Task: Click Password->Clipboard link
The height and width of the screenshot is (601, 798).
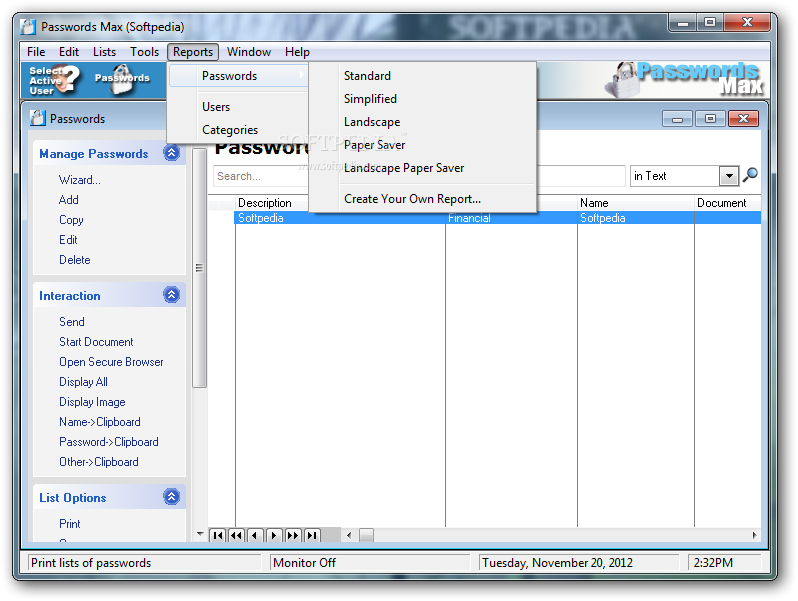Action: click(x=109, y=442)
